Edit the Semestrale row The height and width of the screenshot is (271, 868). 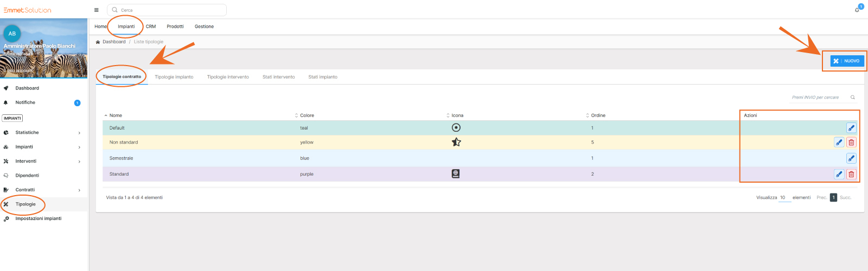(x=851, y=158)
